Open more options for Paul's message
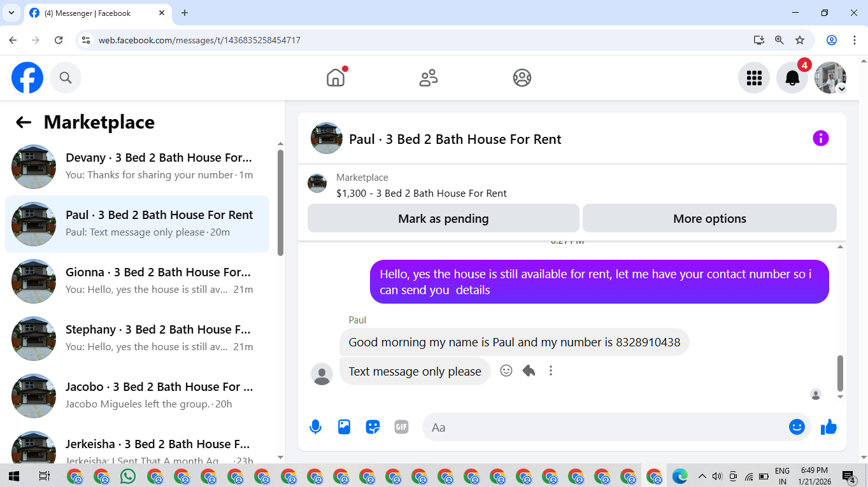Viewport: 868px width, 487px height. click(x=551, y=371)
